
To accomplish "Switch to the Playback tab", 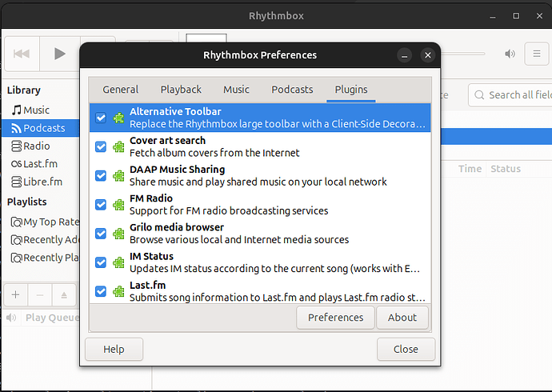I will point(181,90).
